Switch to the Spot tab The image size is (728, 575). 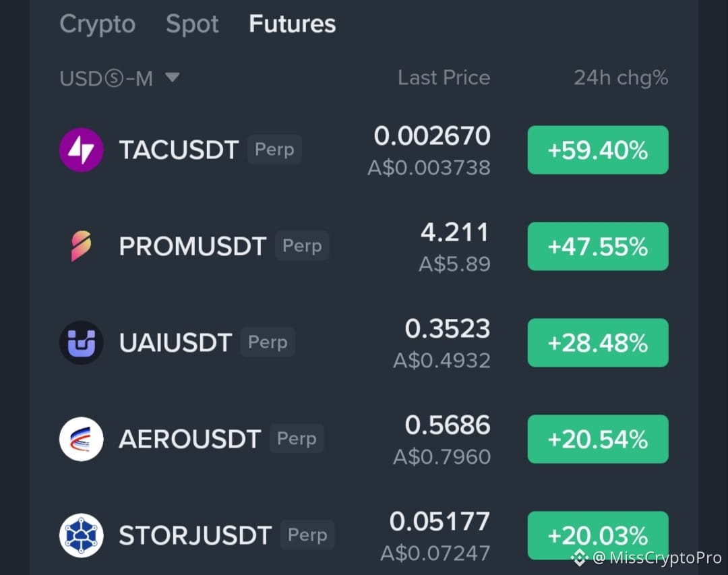[x=192, y=24]
